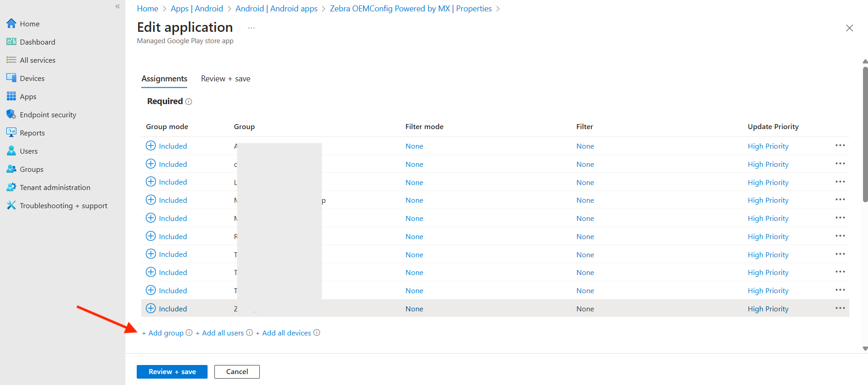
Task: Open the more options ellipsis beside Edit application
Action: click(x=251, y=28)
